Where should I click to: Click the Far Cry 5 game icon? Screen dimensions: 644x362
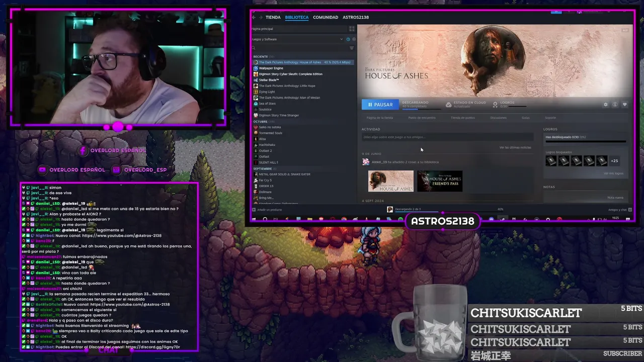(x=256, y=180)
